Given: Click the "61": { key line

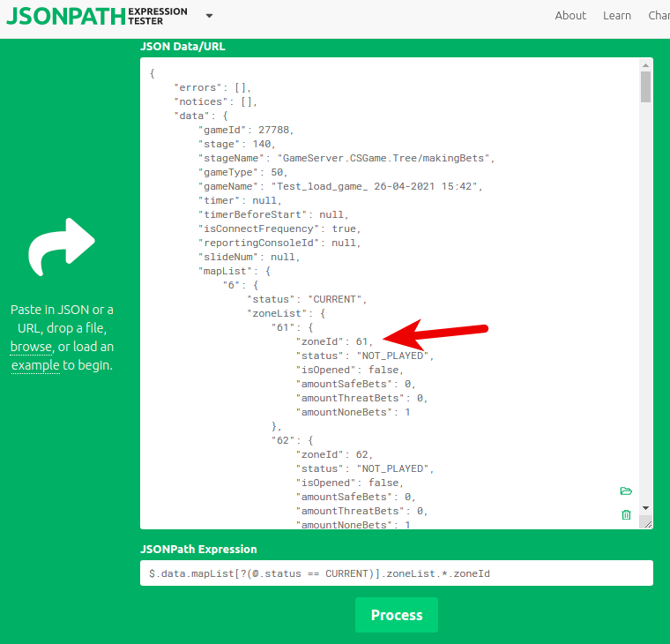Looking at the screenshot, I should 293,327.
